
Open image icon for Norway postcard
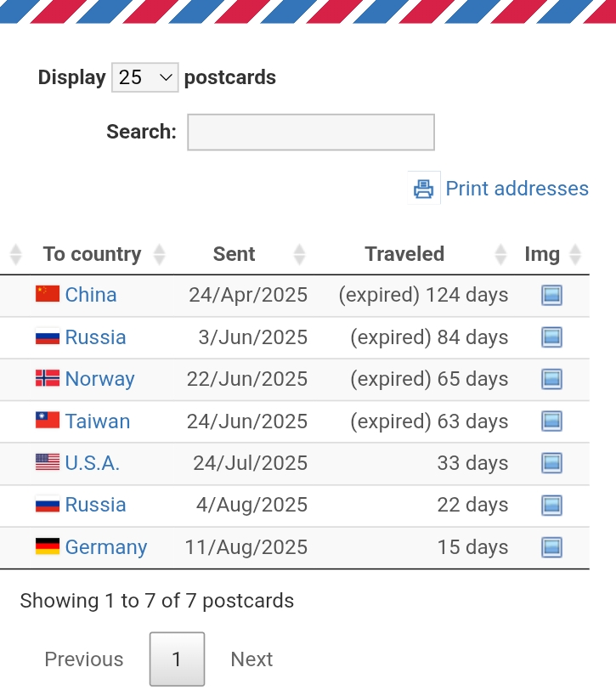pos(551,379)
